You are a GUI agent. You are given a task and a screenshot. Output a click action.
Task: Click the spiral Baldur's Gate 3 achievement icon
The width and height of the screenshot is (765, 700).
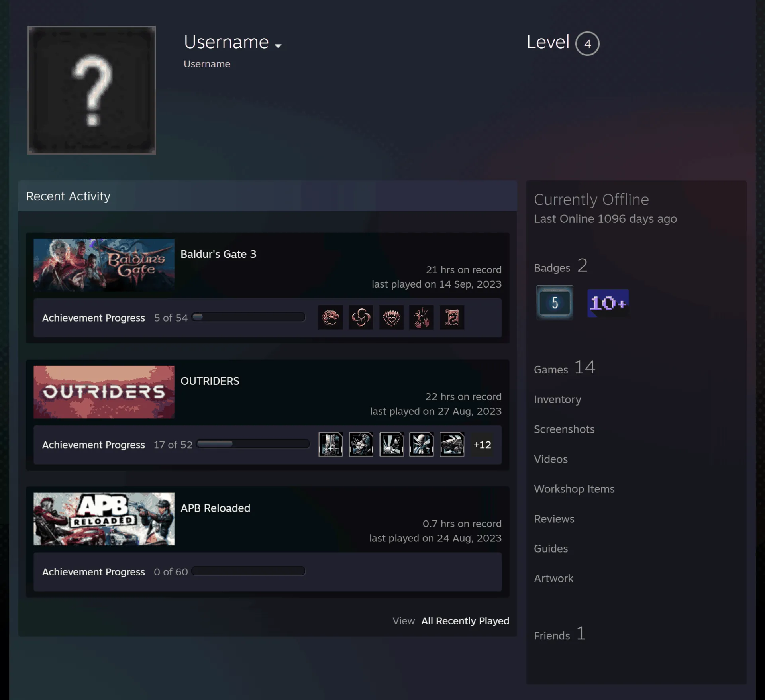361,318
